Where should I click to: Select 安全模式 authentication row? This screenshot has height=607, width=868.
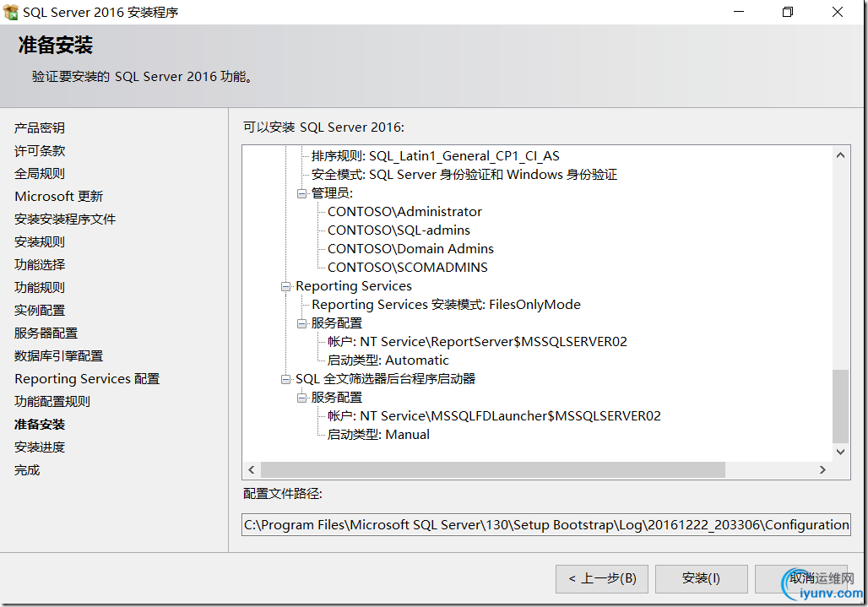(464, 175)
